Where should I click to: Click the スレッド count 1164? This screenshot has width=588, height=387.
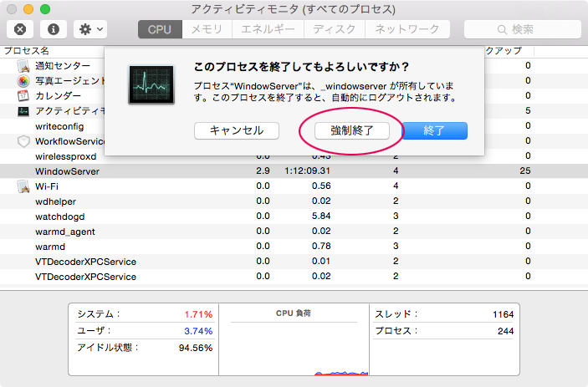pyautogui.click(x=503, y=314)
